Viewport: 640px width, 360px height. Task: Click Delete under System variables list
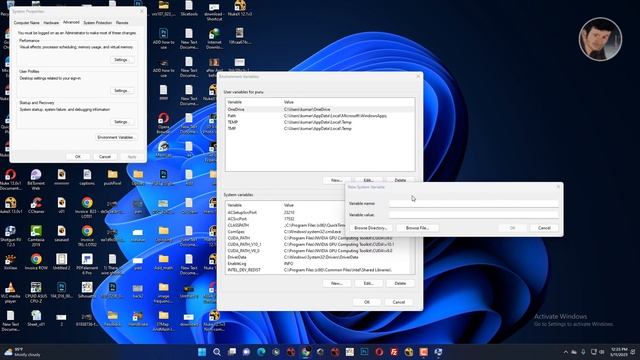[x=400, y=283]
